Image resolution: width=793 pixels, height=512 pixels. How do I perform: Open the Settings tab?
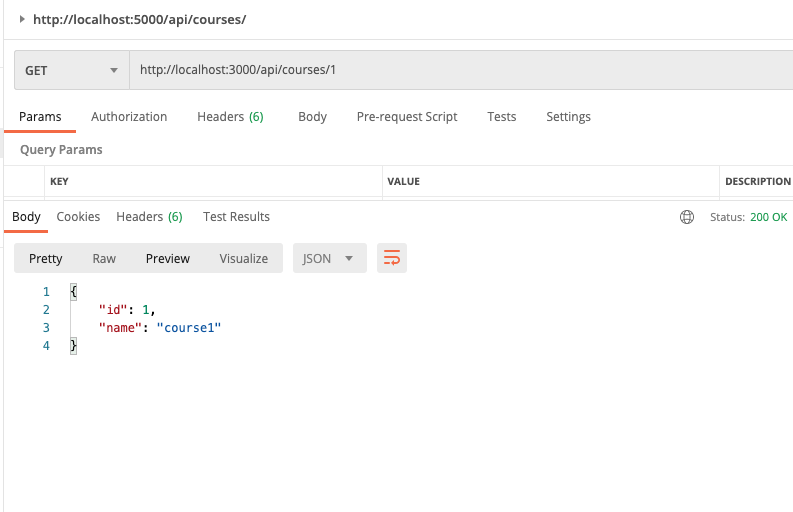click(x=568, y=117)
